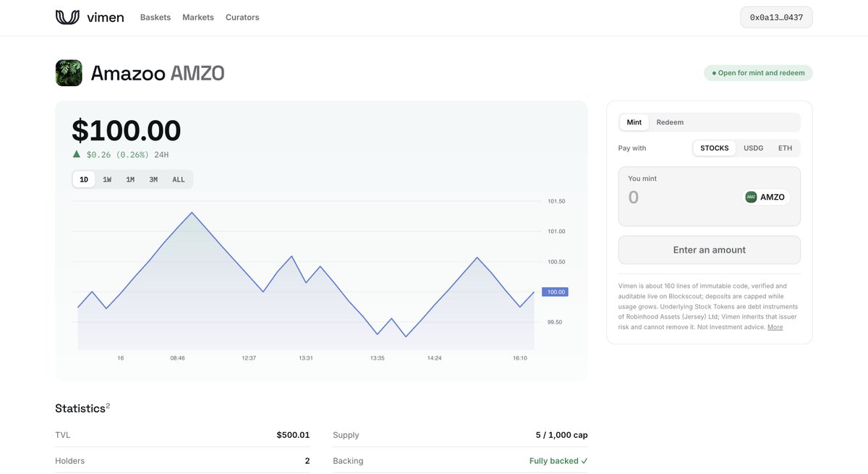Click the Amazoo AMZO title
The width and height of the screenshot is (868, 474).
[158, 73]
